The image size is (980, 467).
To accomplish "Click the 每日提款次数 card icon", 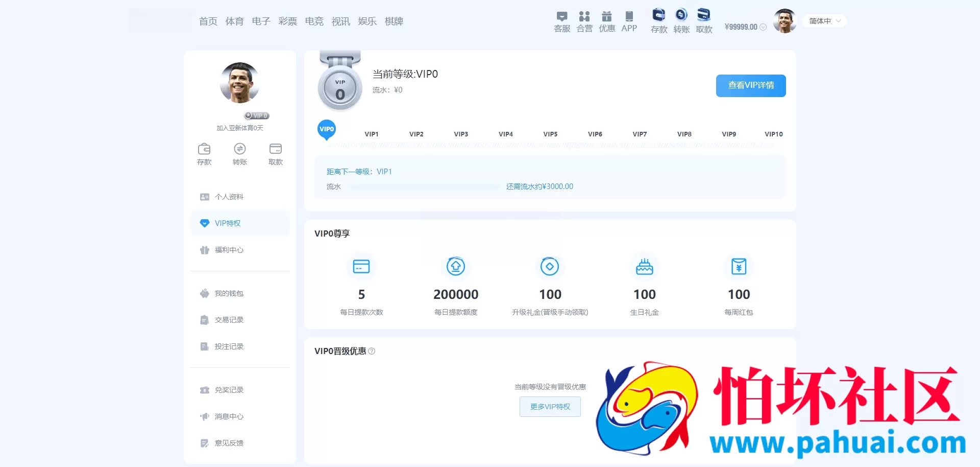I will point(361,266).
